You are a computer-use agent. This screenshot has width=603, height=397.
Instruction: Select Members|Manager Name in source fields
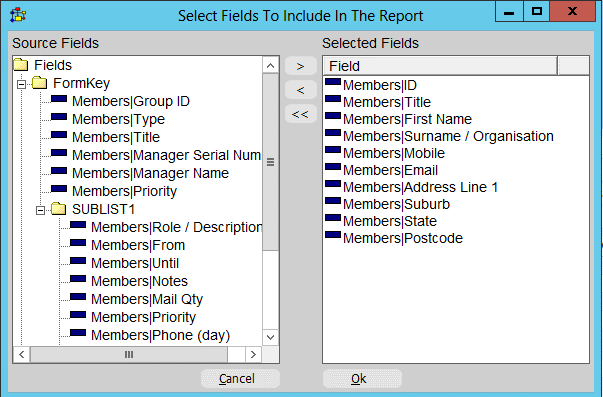pyautogui.click(x=150, y=173)
